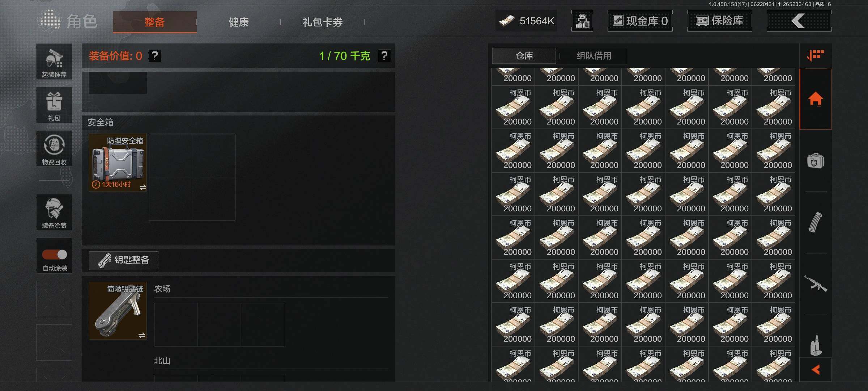Toggle the 自动涂装 auto-skin switch

pyautogui.click(x=54, y=255)
